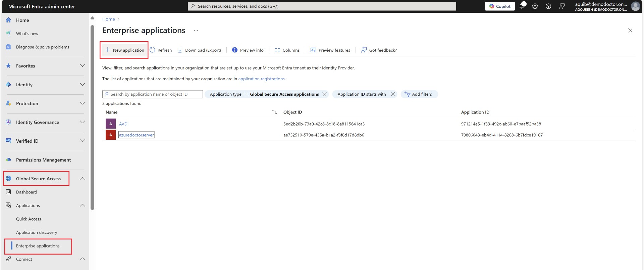The image size is (644, 270).
Task: Click the Global Secure Access globe icon
Action: (x=8, y=179)
